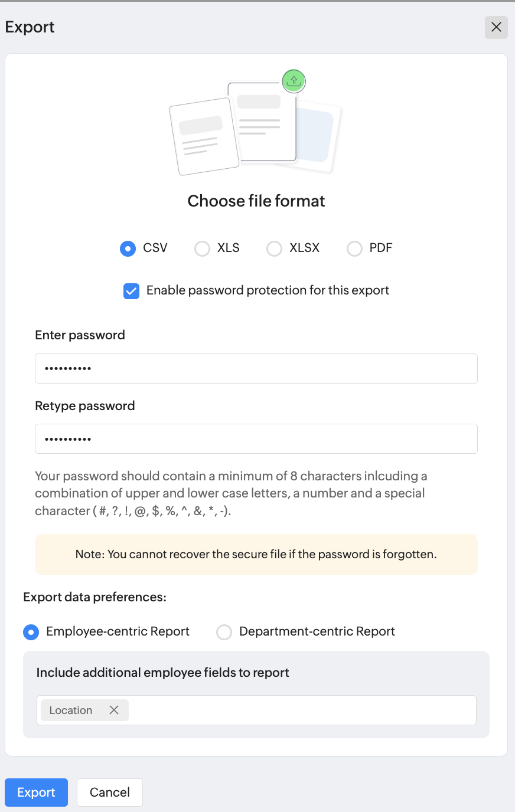Close the Export dialog with the X icon
The height and width of the screenshot is (812, 515).
point(496,27)
